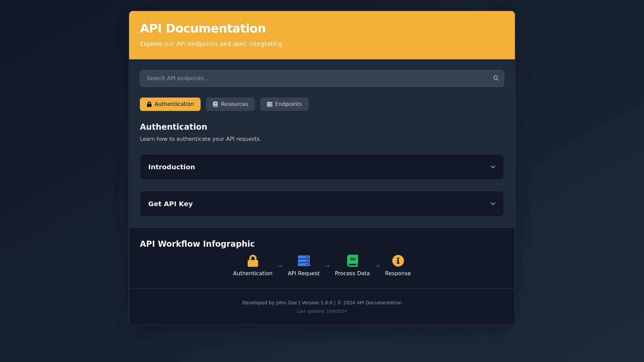Click the search magnifier icon

[x=496, y=78]
